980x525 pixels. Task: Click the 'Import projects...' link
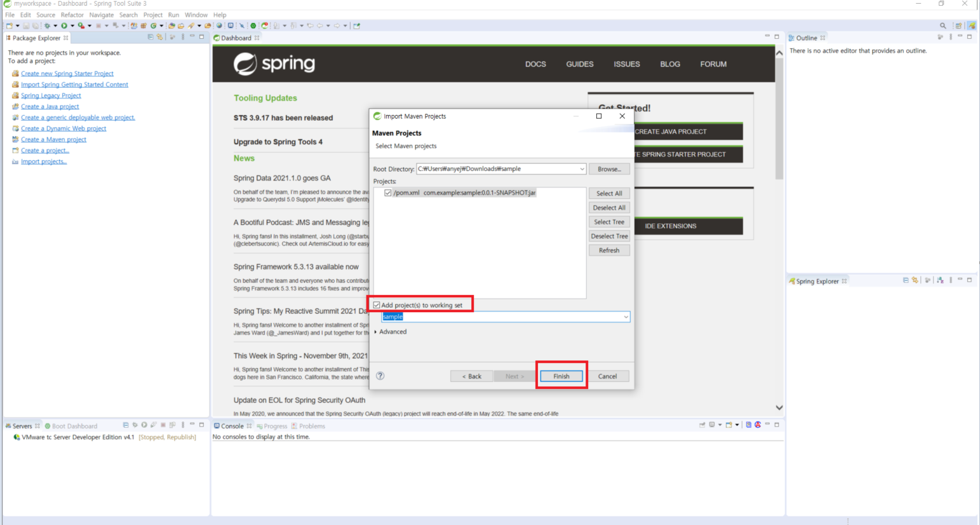44,161
